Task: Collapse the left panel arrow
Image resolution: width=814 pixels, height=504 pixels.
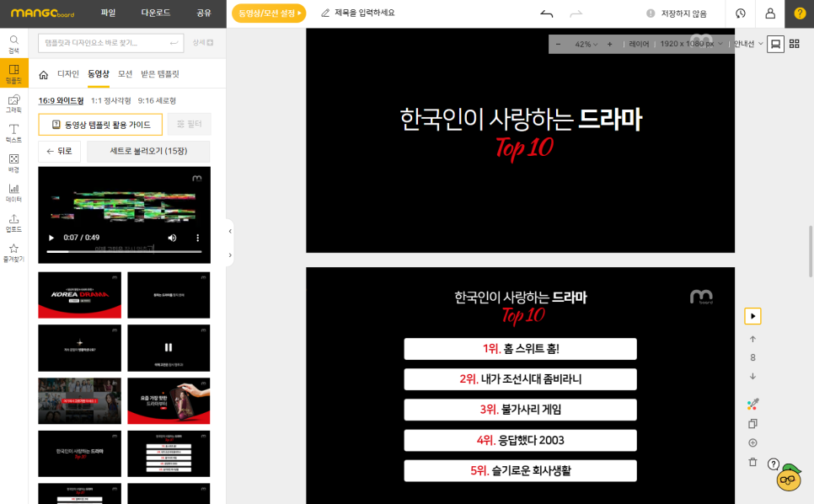Action: (x=230, y=232)
